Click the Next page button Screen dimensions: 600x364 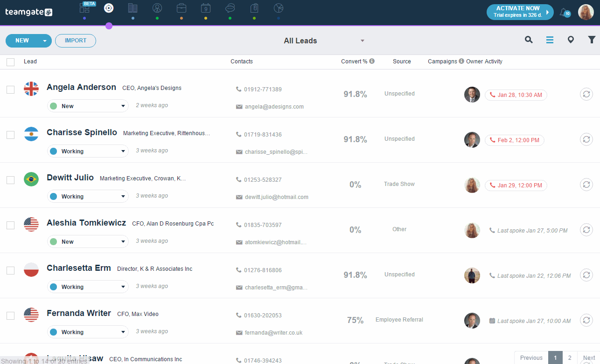pos(589,358)
